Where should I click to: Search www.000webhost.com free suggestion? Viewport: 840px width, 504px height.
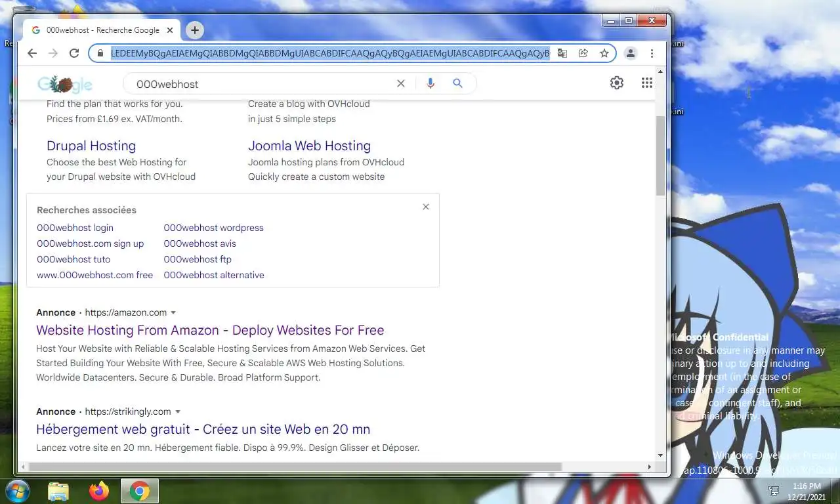[x=94, y=275]
